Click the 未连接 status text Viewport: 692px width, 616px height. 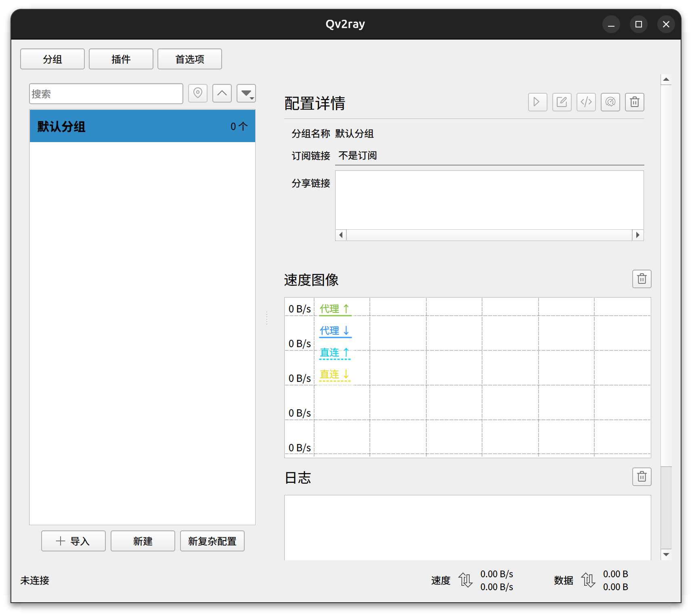pyautogui.click(x=35, y=580)
